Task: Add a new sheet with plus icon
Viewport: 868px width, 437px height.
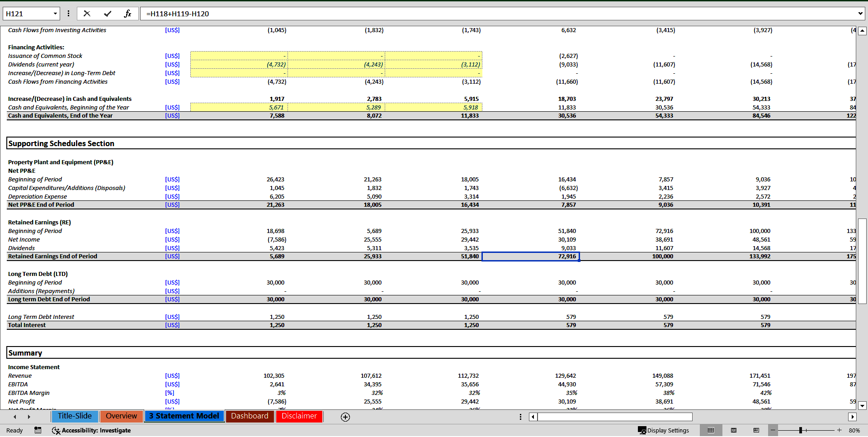Action: point(345,417)
